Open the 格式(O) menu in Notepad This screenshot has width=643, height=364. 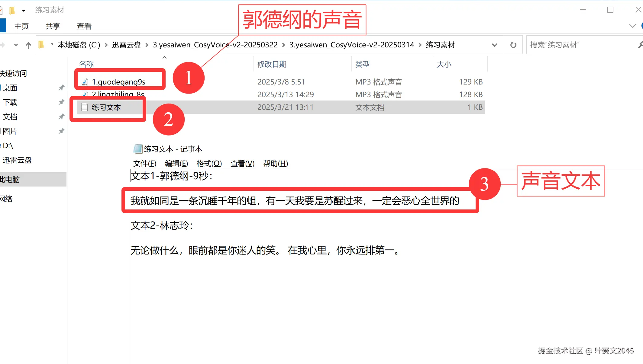209,164
